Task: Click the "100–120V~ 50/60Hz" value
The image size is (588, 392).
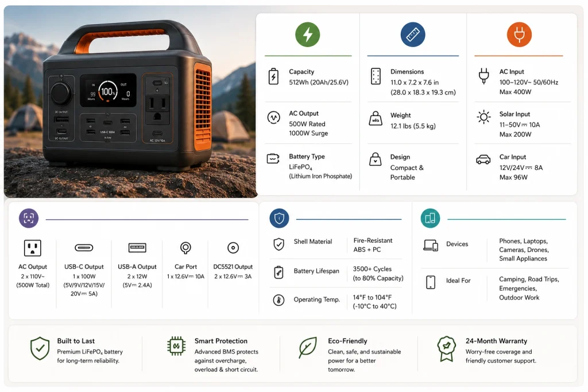Action: pos(528,83)
